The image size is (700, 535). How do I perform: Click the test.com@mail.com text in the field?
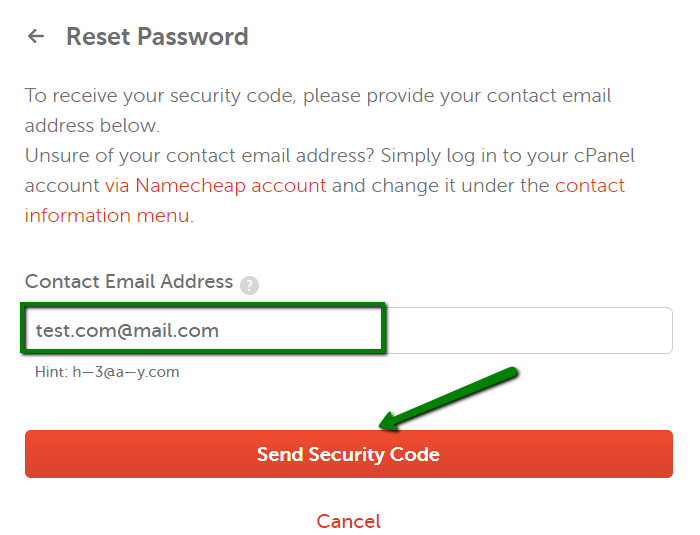pyautogui.click(x=127, y=330)
